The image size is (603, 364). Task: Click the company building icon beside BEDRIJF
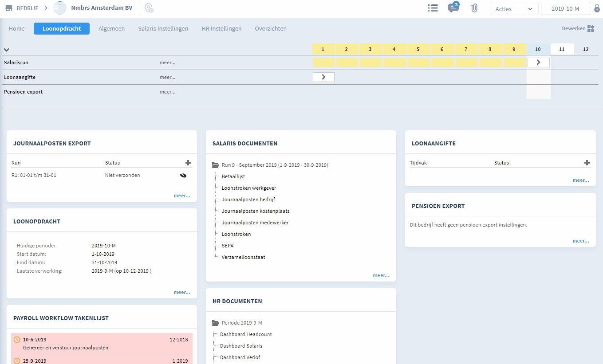point(8,8)
